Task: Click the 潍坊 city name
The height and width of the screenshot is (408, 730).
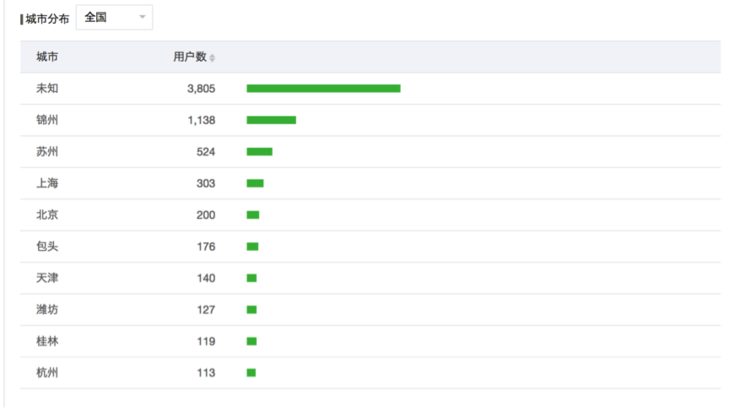Action: [x=47, y=310]
